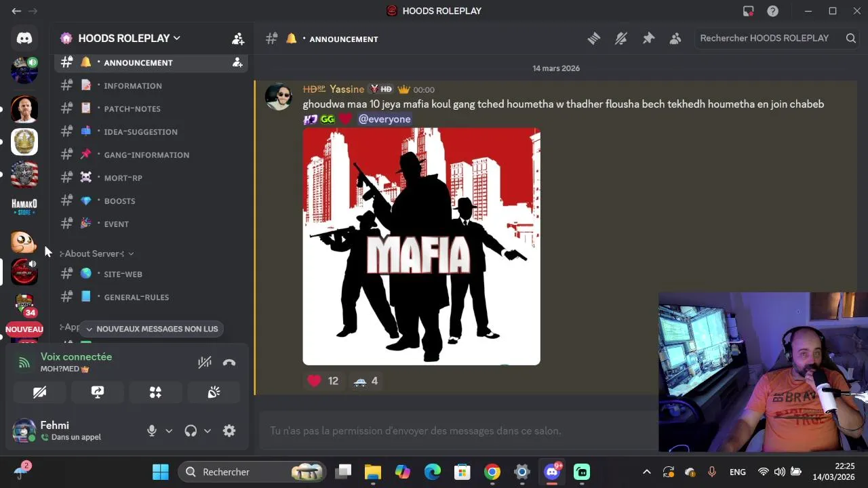The image size is (868, 488).
Task: Open the GANG-INFORMATION channel
Action: 151,155
